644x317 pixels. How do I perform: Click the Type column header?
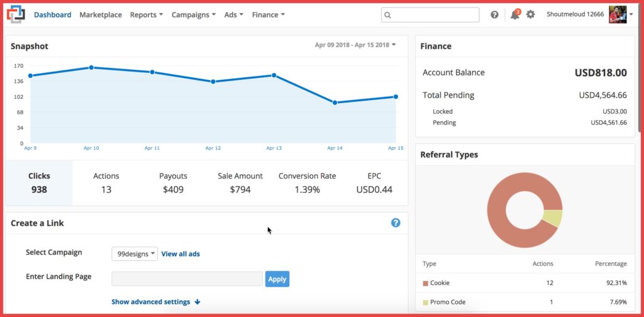click(429, 264)
